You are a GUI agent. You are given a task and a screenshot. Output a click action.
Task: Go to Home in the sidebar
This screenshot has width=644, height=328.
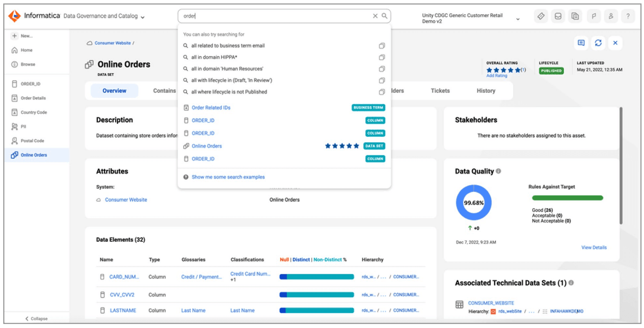22,50
